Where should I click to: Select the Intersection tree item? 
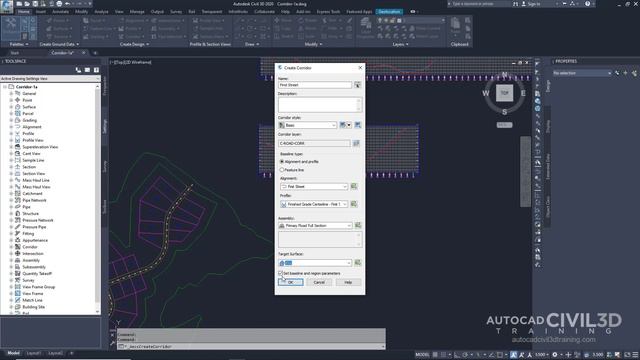pos(33,253)
